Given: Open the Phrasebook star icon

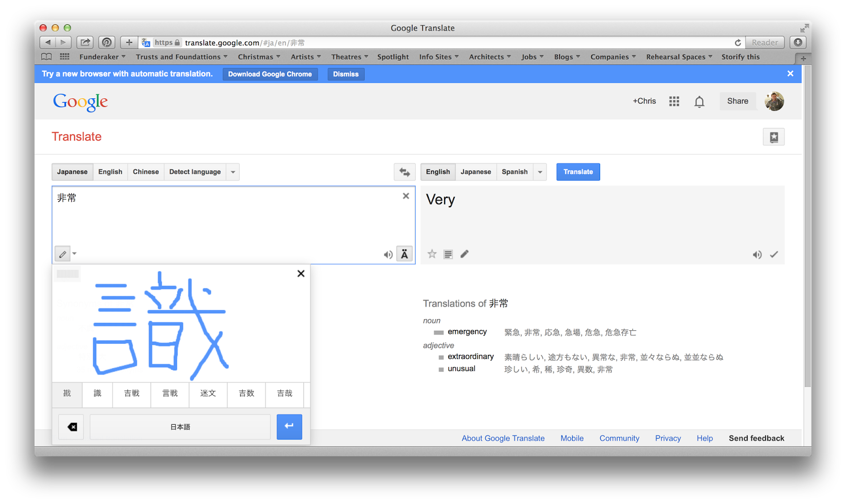Looking at the screenshot, I should coord(774,137).
